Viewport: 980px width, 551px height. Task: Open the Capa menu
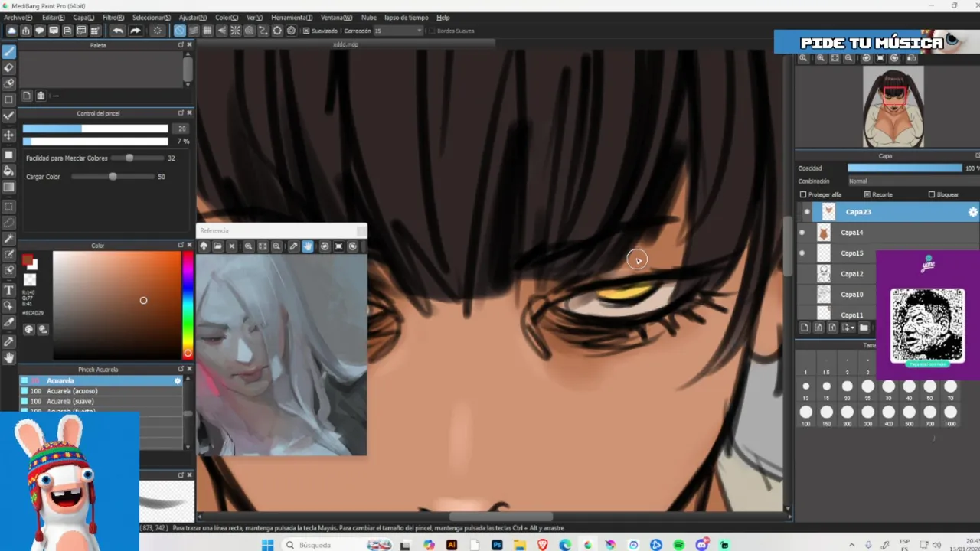coord(83,17)
